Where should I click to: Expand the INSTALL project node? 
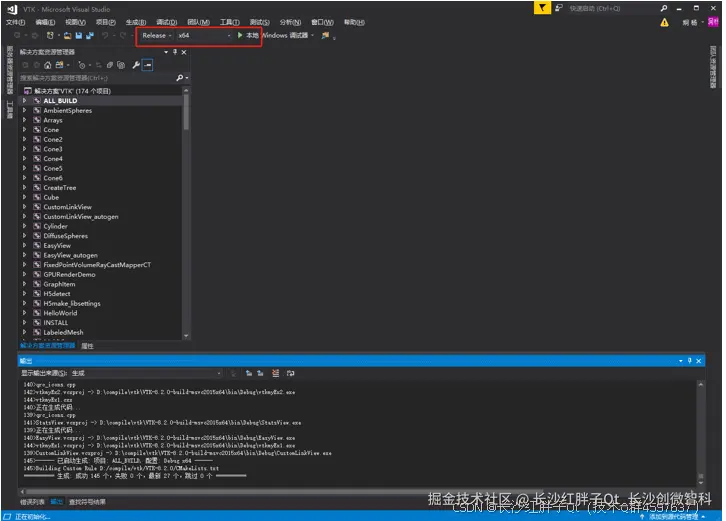coord(25,322)
